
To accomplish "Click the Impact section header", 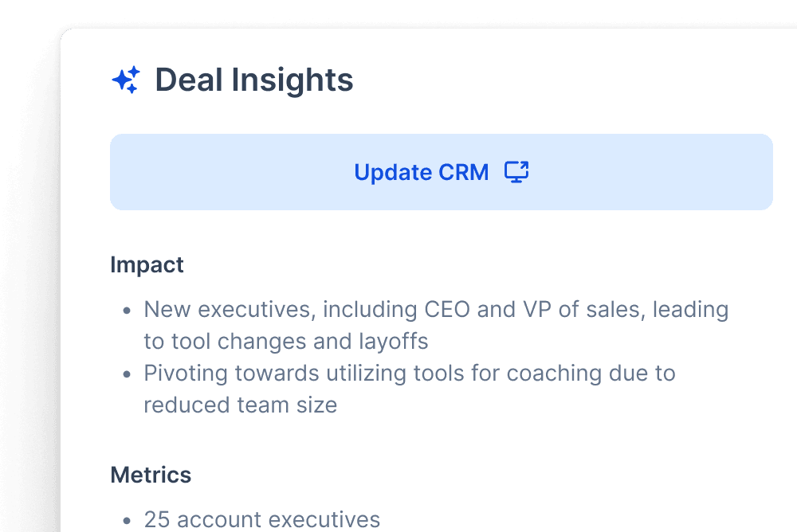I will tap(147, 264).
